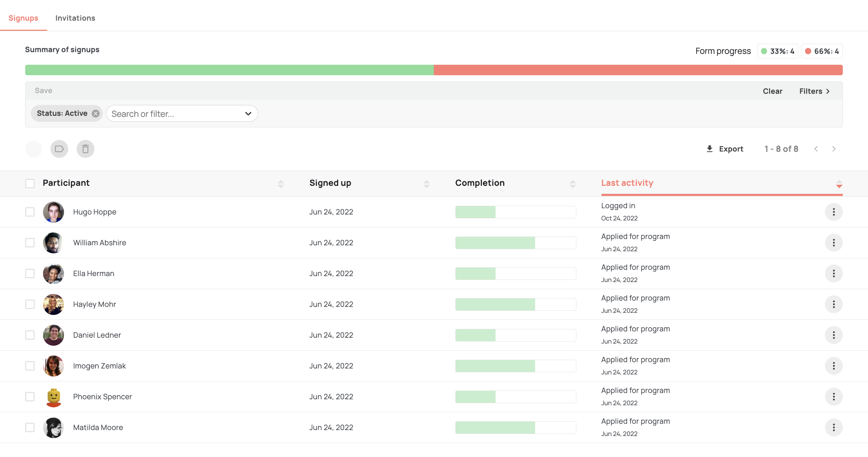868x457 pixels.
Task: Go to the next page arrow
Action: pyautogui.click(x=834, y=149)
